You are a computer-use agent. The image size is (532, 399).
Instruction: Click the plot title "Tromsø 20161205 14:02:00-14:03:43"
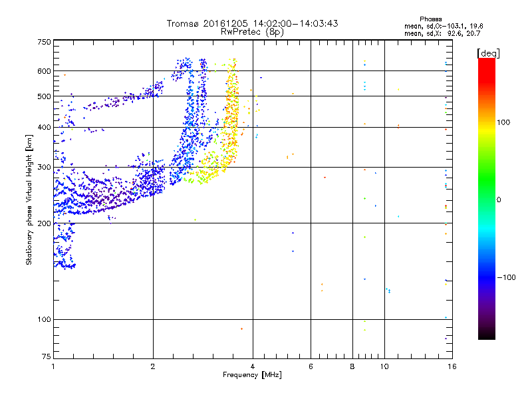pyautogui.click(x=252, y=23)
